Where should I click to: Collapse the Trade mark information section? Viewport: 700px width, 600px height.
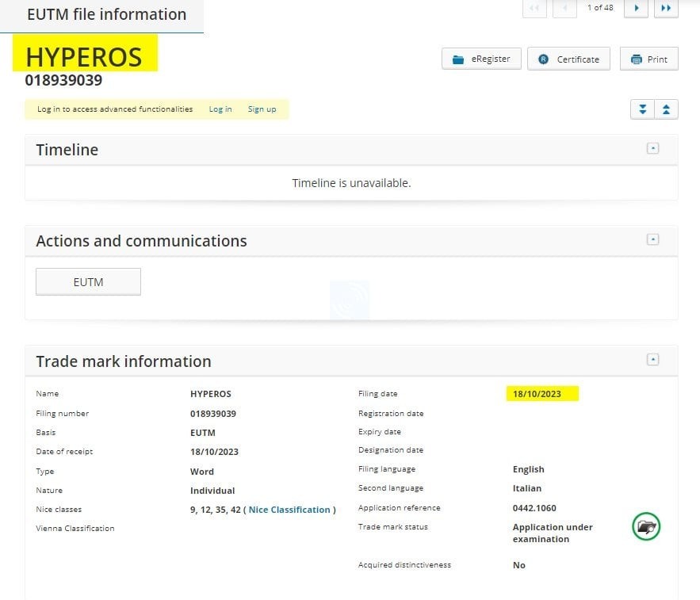[x=652, y=360]
